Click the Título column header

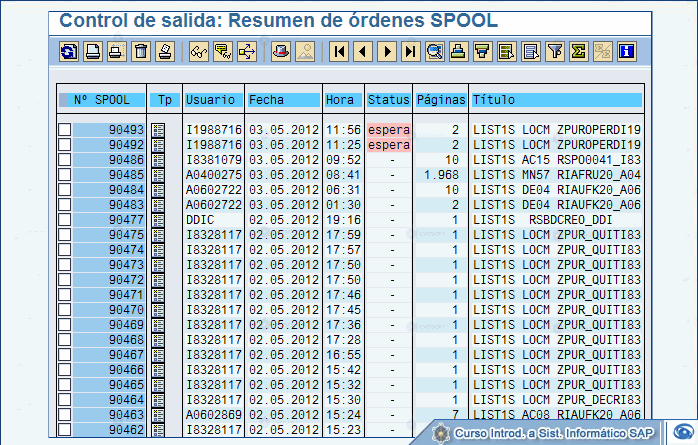coord(556,100)
